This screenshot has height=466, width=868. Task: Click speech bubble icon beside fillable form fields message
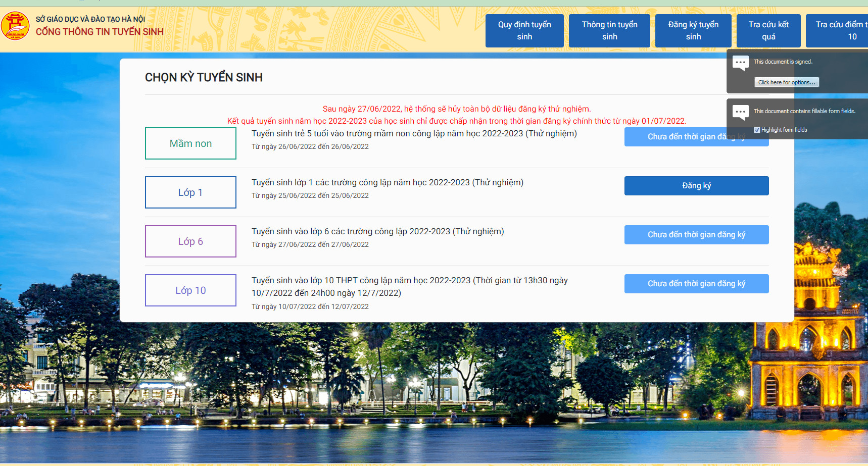740,112
